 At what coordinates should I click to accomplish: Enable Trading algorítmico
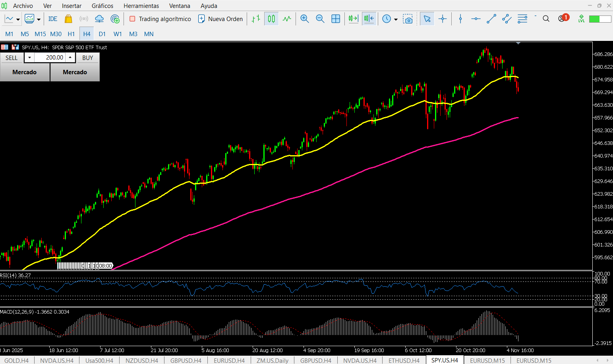(160, 19)
